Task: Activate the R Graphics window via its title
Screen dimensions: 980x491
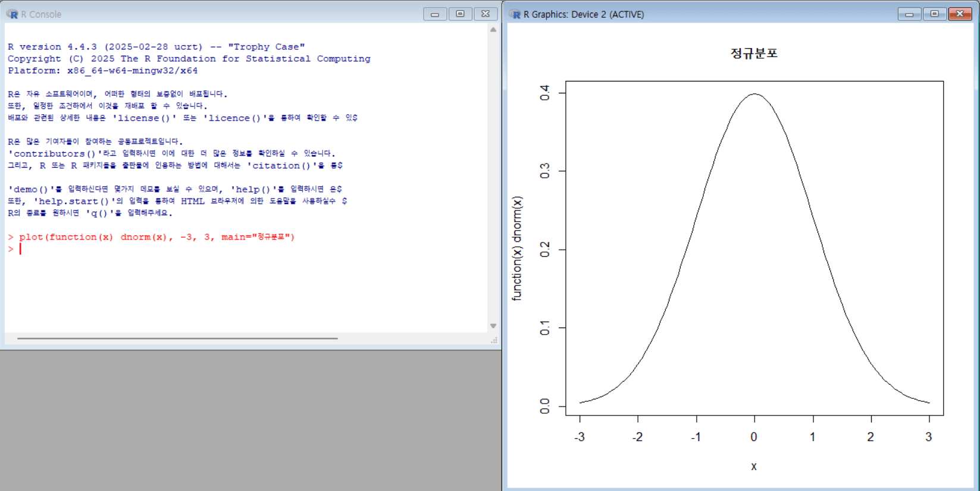Action: (583, 14)
